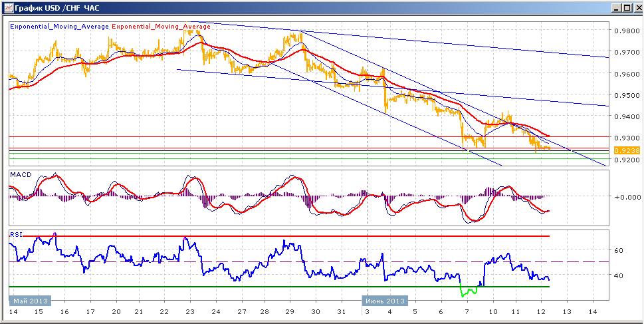Click date 17 on the time axis
The width and height of the screenshot is (644, 324).
tap(90, 312)
